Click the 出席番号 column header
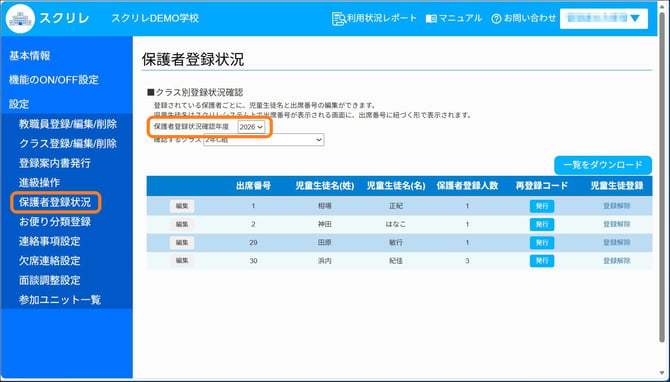The image size is (670, 382). 253,186
